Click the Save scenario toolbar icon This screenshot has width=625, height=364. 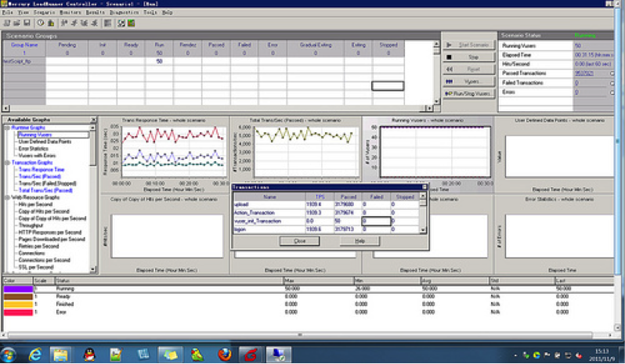pyautogui.click(x=27, y=23)
